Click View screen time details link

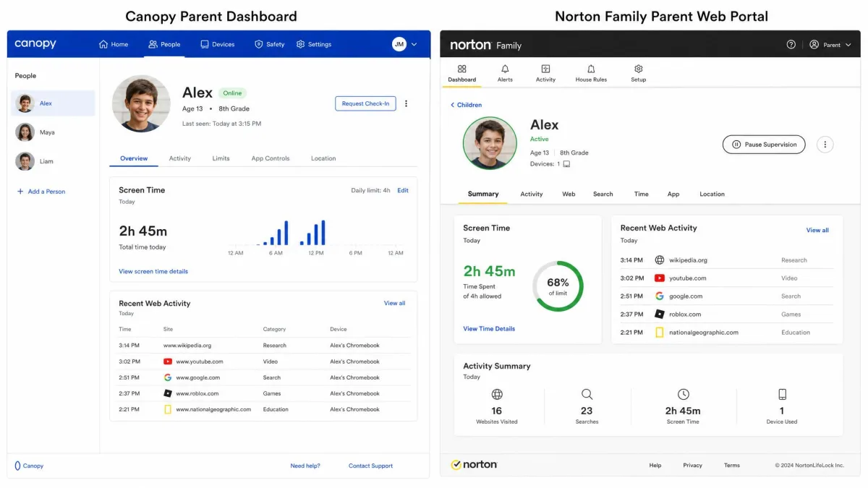click(153, 271)
